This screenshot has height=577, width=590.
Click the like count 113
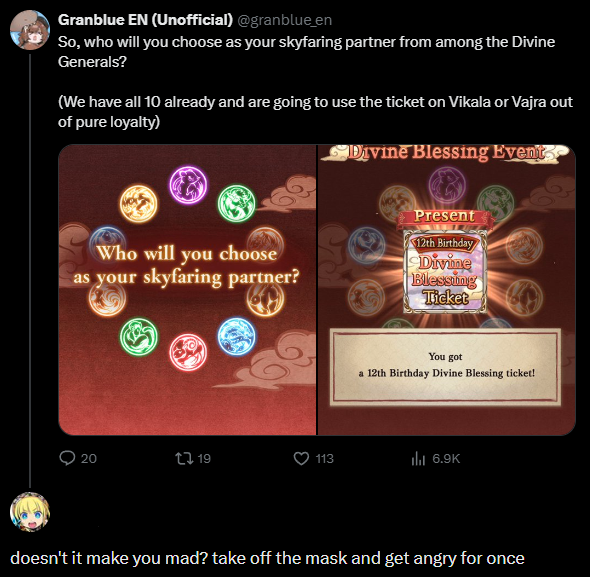(325, 458)
